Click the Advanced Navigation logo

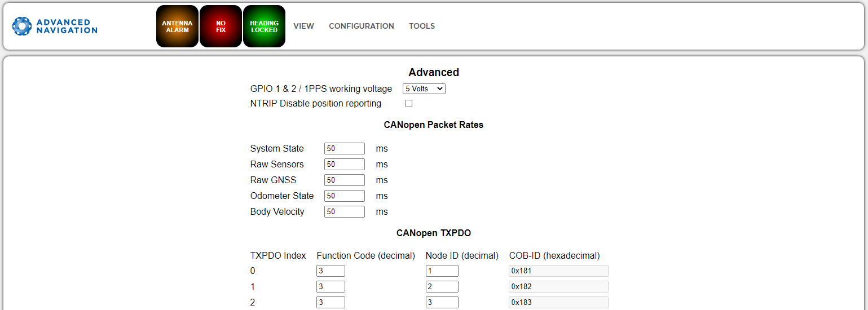55,26
